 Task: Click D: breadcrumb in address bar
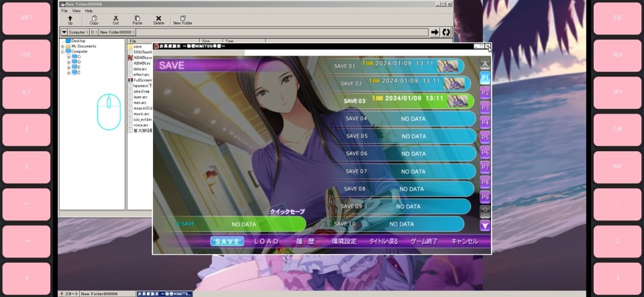pos(93,32)
